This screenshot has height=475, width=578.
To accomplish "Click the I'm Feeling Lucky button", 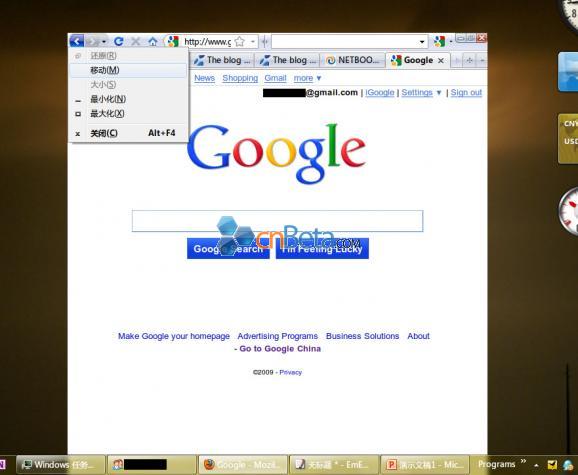I will (x=322, y=249).
